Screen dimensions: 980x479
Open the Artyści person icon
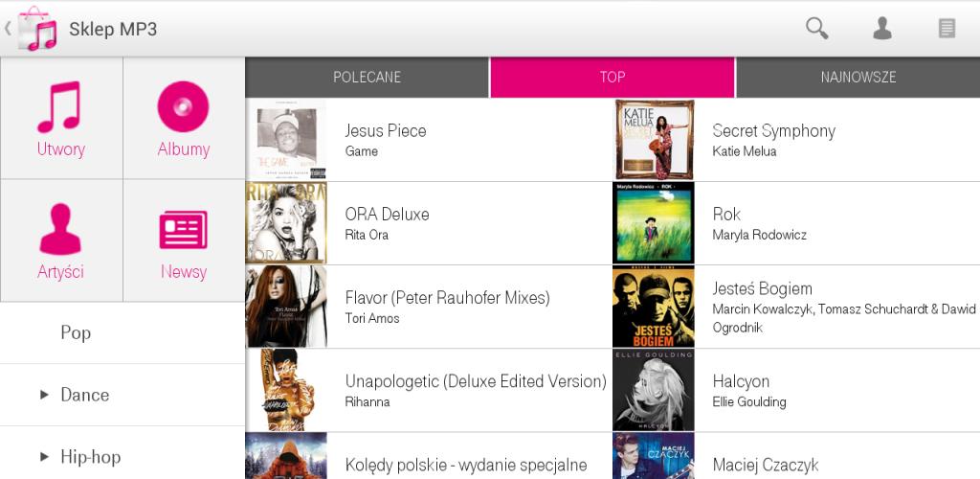(60, 229)
